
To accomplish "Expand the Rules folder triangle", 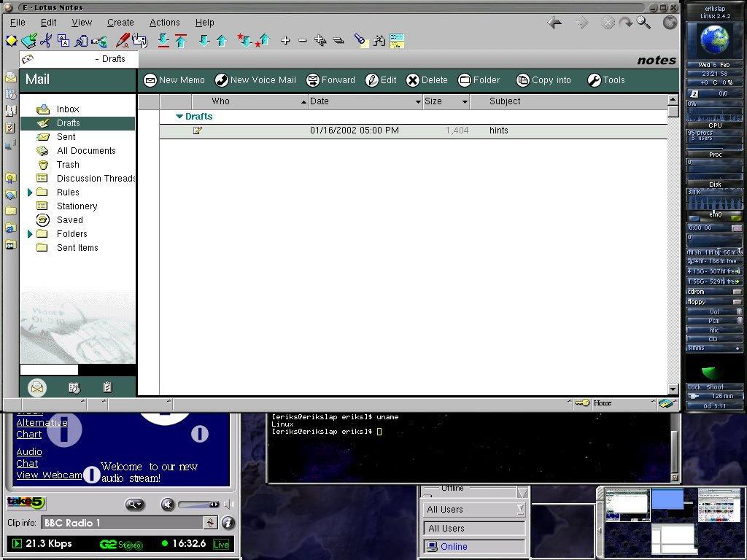I will 29,192.
